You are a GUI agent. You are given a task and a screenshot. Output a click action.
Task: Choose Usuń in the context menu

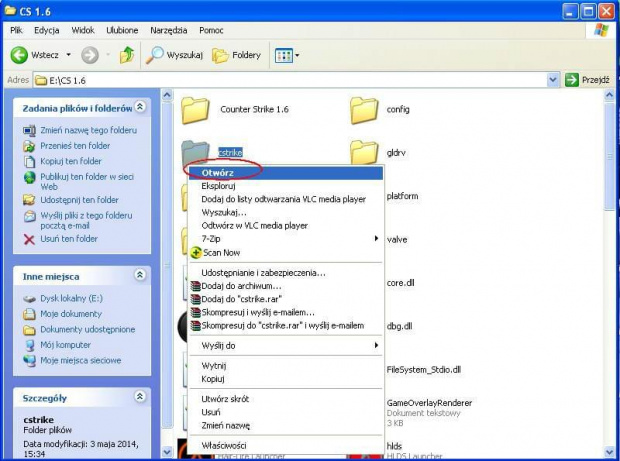[285, 412]
